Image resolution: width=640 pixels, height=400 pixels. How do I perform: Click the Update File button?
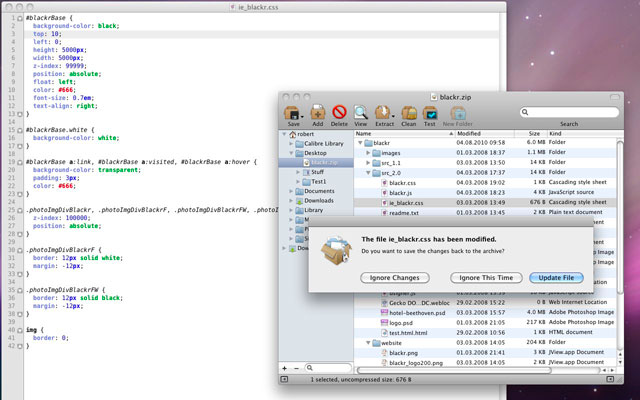(x=554, y=277)
